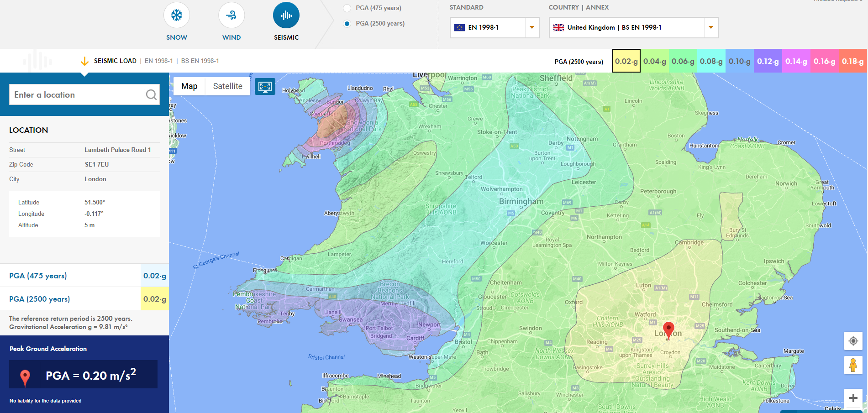The image size is (868, 413).
Task: Select the 0.02·g legend swatch
Action: 626,61
